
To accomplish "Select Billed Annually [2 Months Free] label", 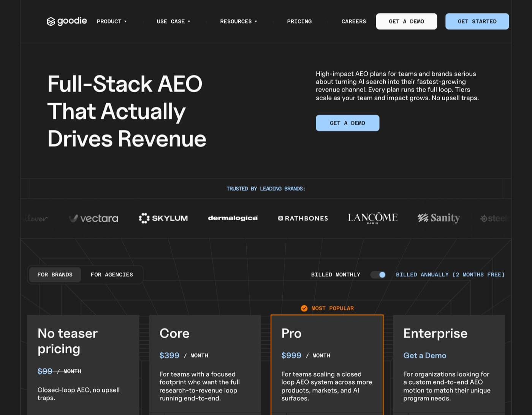I will pos(450,275).
